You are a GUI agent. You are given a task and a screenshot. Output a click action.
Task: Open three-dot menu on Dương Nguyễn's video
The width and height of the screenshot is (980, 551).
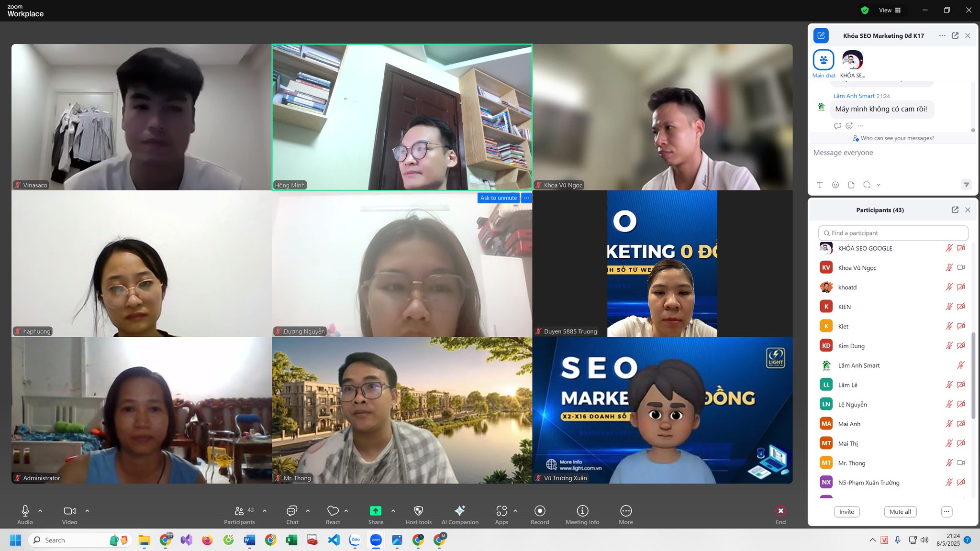pos(526,198)
